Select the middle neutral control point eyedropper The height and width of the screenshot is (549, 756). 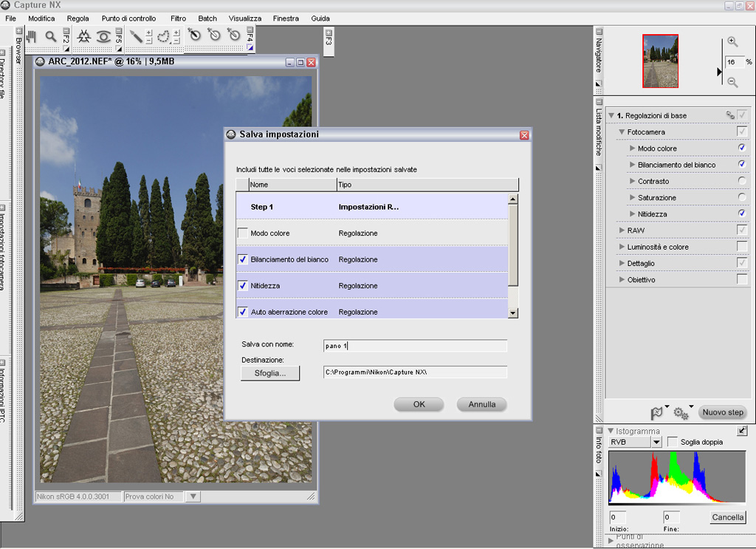(x=213, y=35)
